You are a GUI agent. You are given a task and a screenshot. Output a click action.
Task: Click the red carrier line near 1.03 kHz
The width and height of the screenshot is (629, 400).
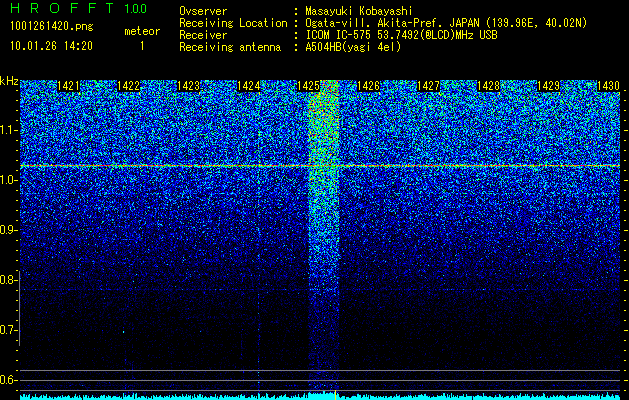click(320, 165)
